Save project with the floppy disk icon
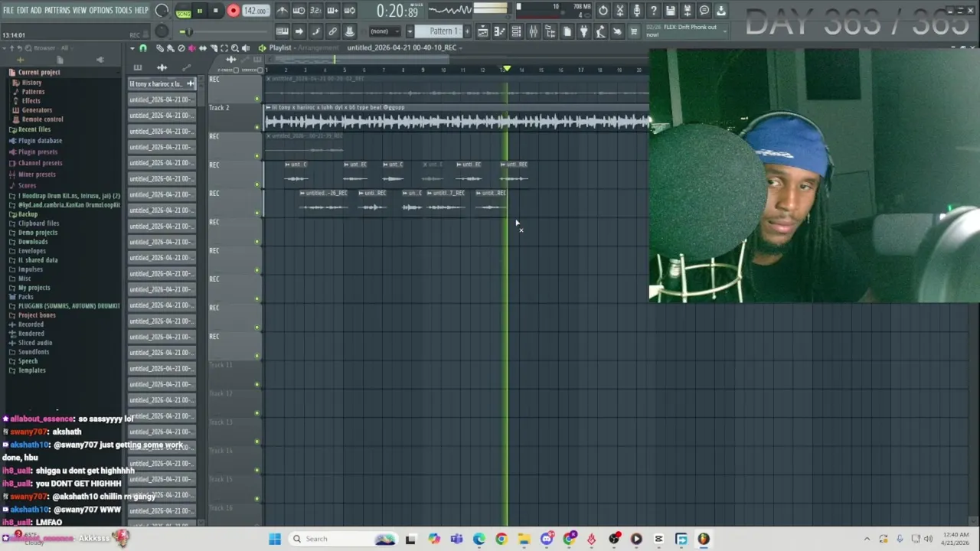Viewport: 980px width, 551px height. [x=671, y=11]
